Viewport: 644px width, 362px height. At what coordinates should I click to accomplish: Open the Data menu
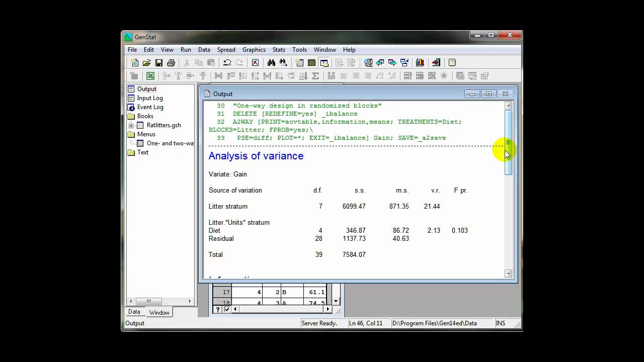coord(204,50)
